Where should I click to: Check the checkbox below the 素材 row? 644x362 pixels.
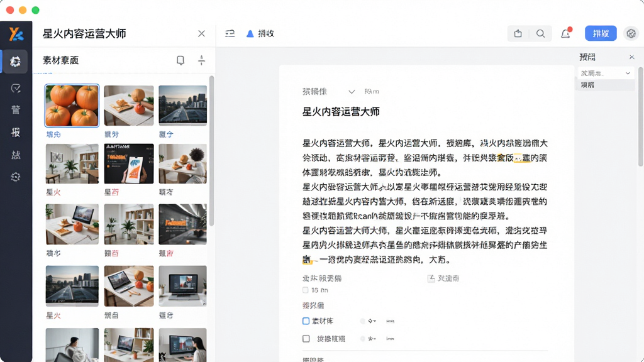tap(306, 339)
